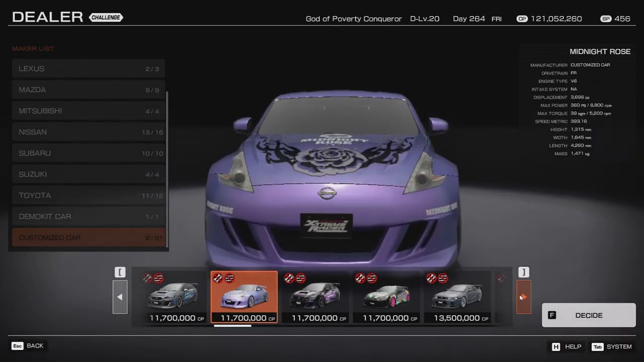Choose TOYOTA from the maker list
This screenshot has width=644, height=362.
[89, 195]
